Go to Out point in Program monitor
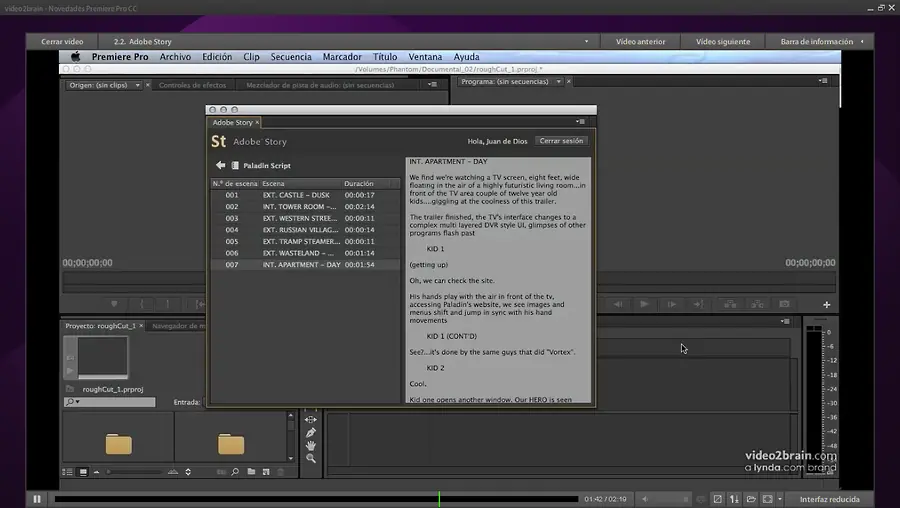The height and width of the screenshot is (508, 900). click(698, 304)
